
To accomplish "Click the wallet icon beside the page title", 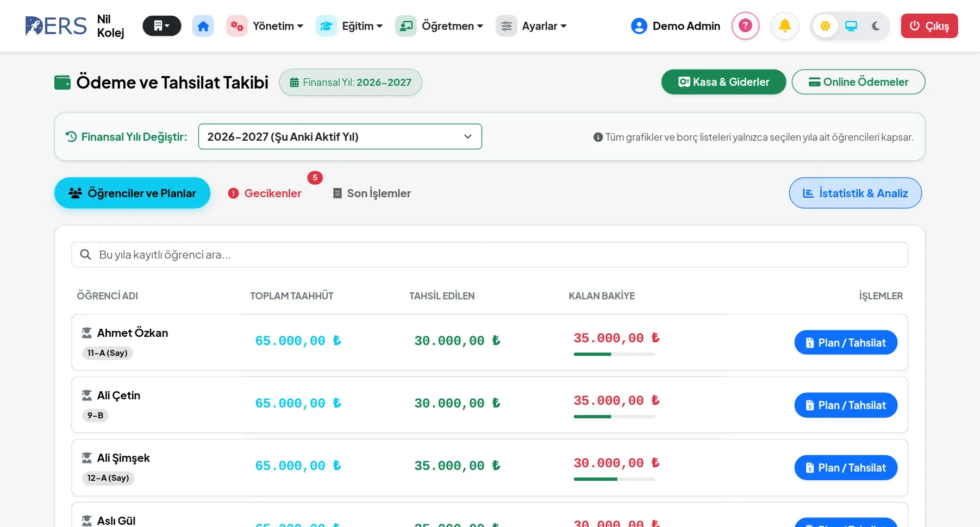I will tap(63, 83).
